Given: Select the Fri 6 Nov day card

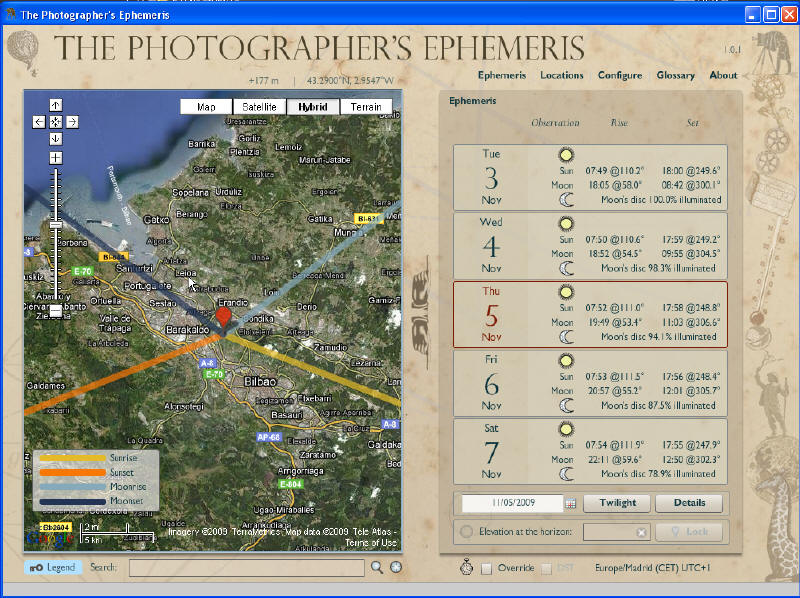Looking at the screenshot, I should (x=590, y=383).
